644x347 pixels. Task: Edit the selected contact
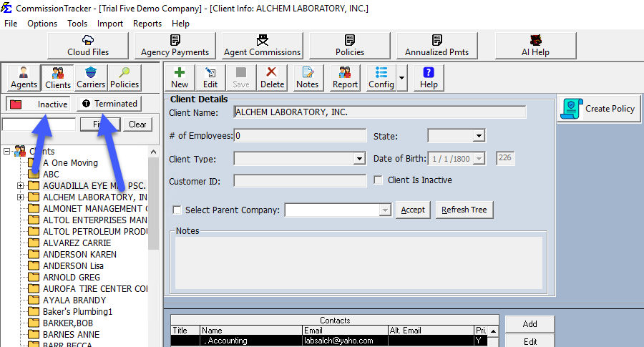pos(530,341)
